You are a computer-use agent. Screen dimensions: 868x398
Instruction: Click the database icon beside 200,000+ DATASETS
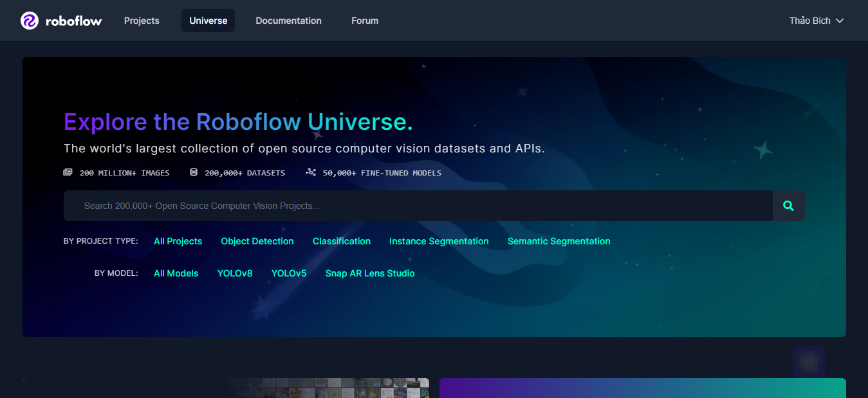(x=194, y=172)
